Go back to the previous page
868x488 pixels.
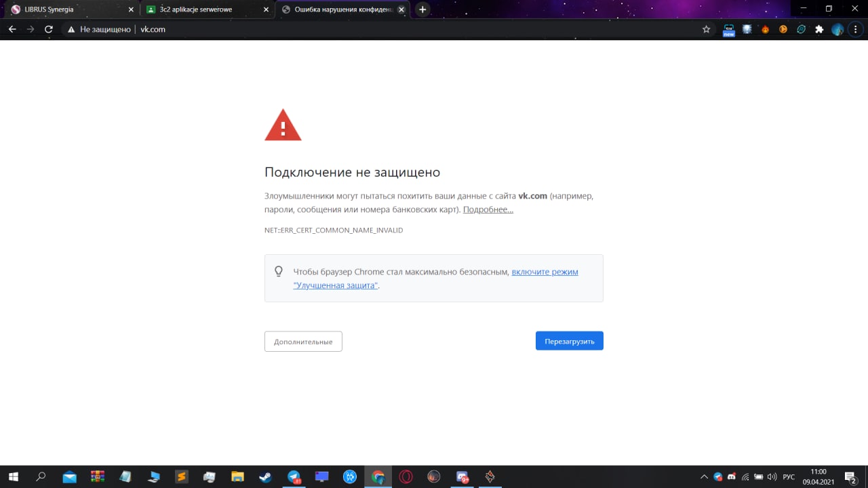coord(12,29)
